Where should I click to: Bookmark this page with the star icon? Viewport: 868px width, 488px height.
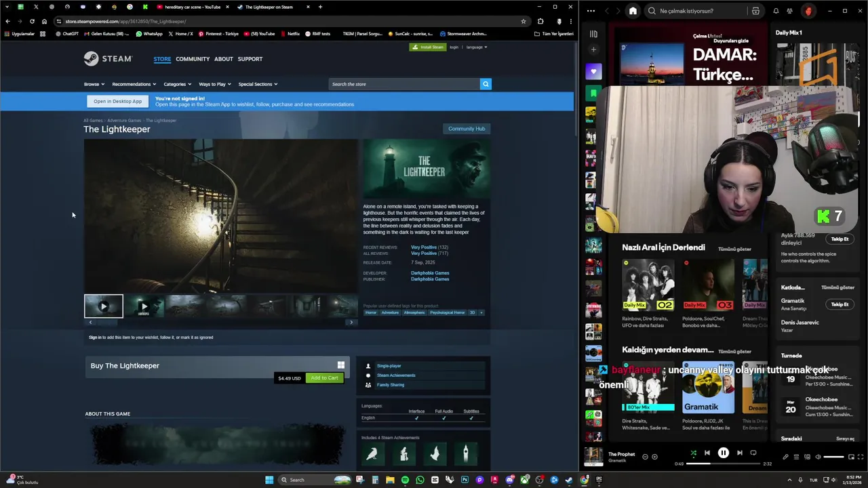click(524, 21)
